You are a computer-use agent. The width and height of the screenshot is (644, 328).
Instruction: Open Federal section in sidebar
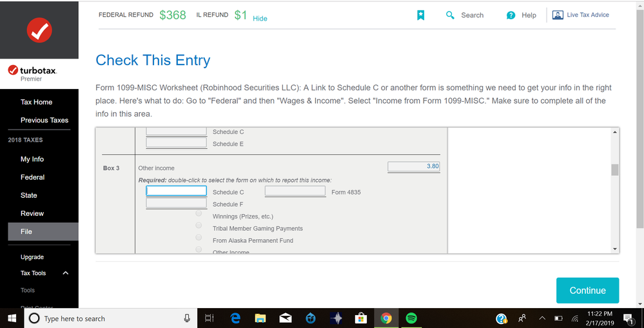[32, 177]
